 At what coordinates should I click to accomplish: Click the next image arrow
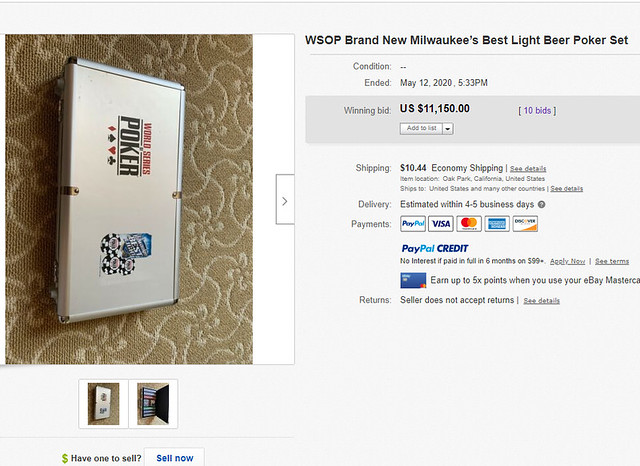[x=285, y=201]
